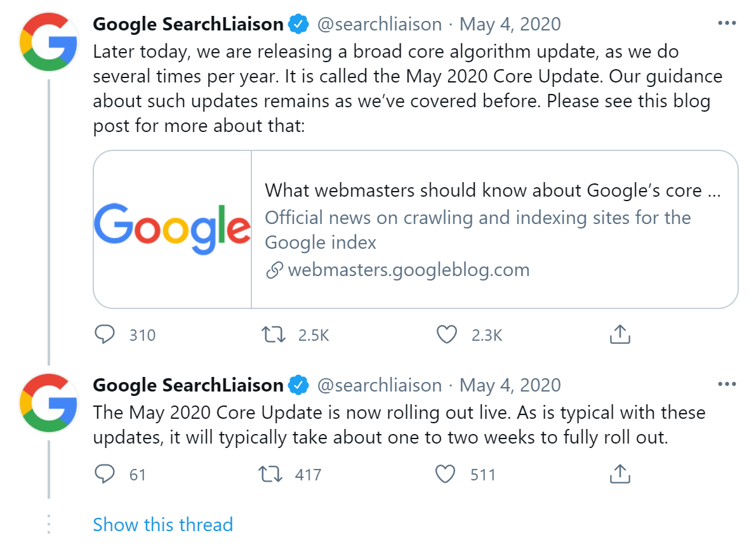Open the webmasters.googleblog.com link card
756x547 pixels.
(x=494, y=230)
